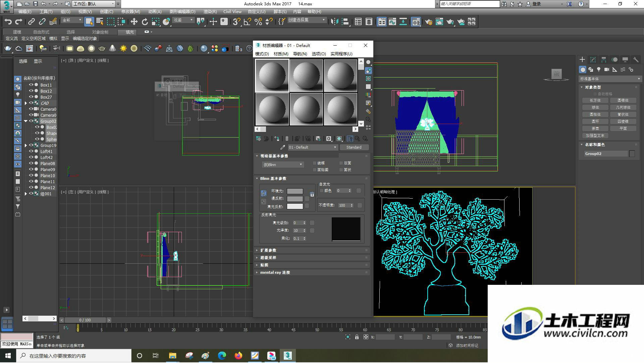Expand the mental ray 连接 rollout

(312, 272)
